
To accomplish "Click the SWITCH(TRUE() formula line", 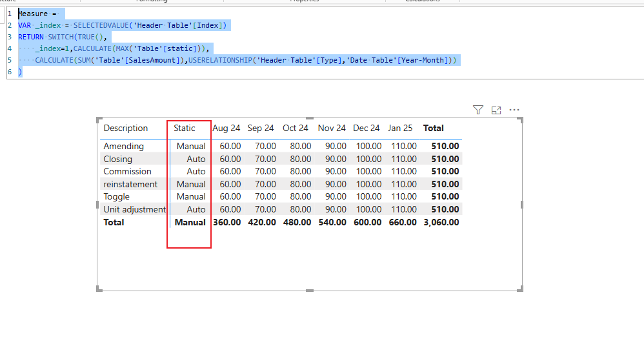I will (x=62, y=37).
